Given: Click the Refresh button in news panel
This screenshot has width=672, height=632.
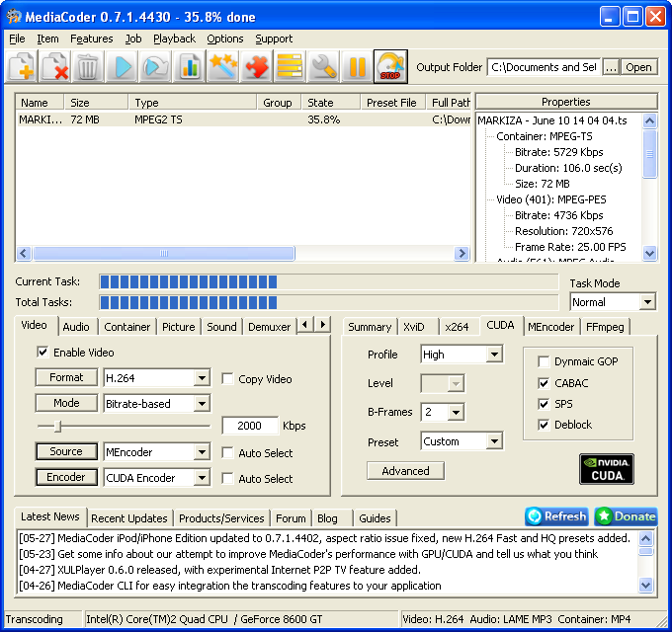Looking at the screenshot, I should point(556,516).
